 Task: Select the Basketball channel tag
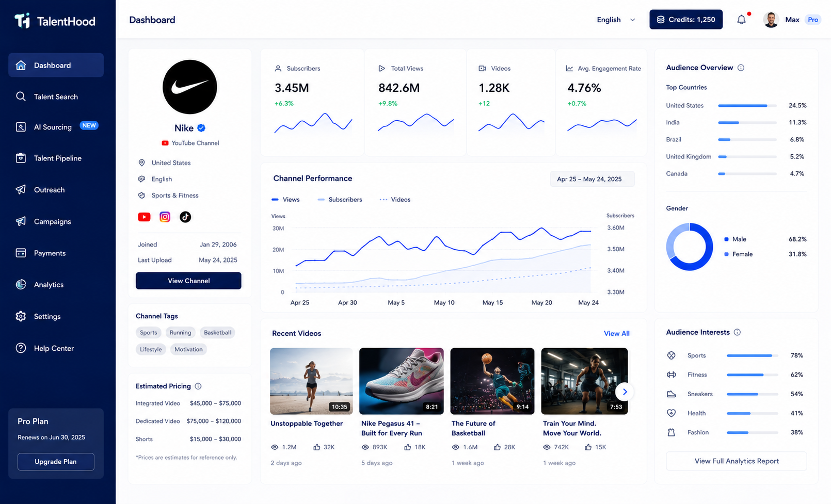point(217,333)
